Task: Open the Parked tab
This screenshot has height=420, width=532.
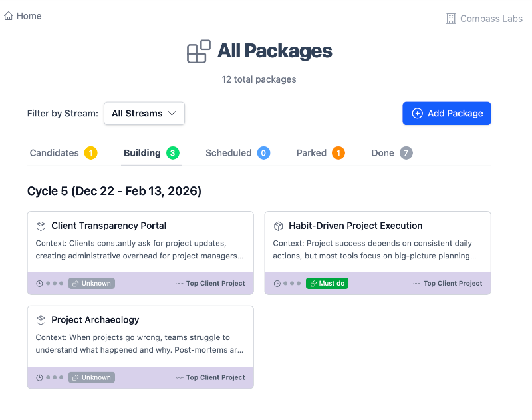Action: click(311, 153)
